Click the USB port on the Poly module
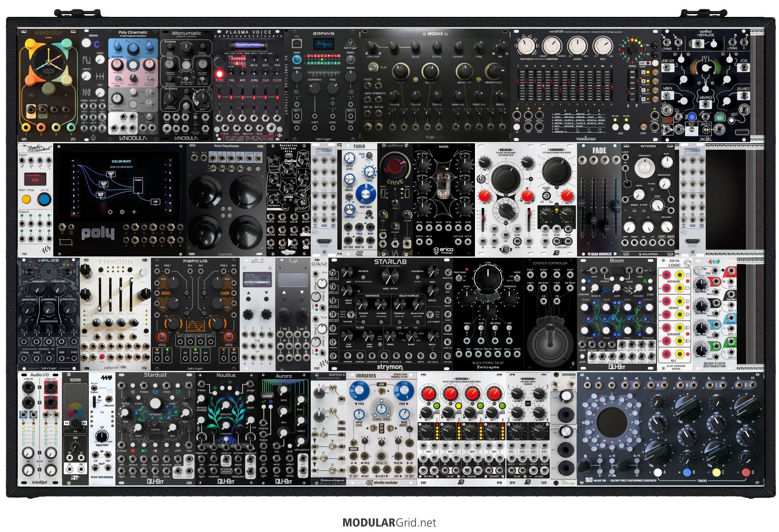Viewport: 779px width, 532px height. [66, 242]
